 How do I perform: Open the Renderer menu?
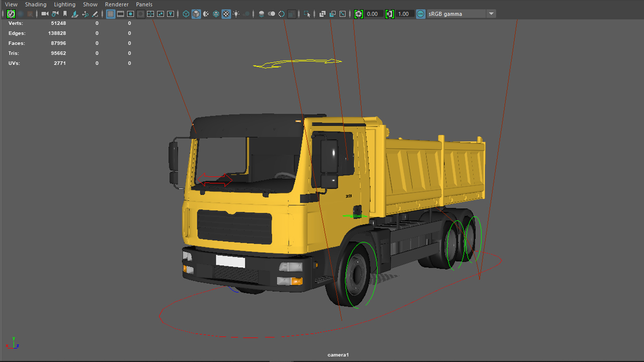coord(116,4)
